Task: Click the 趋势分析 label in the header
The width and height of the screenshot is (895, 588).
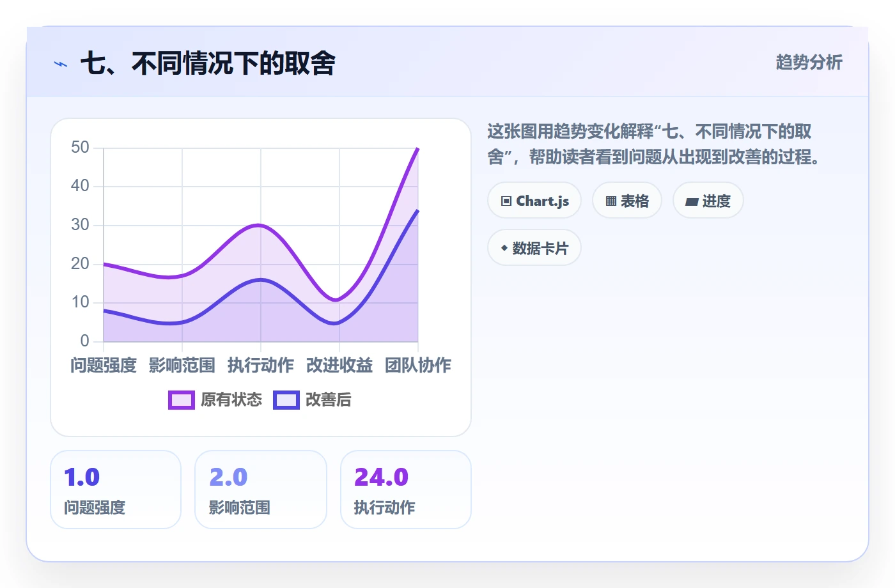Action: (809, 63)
